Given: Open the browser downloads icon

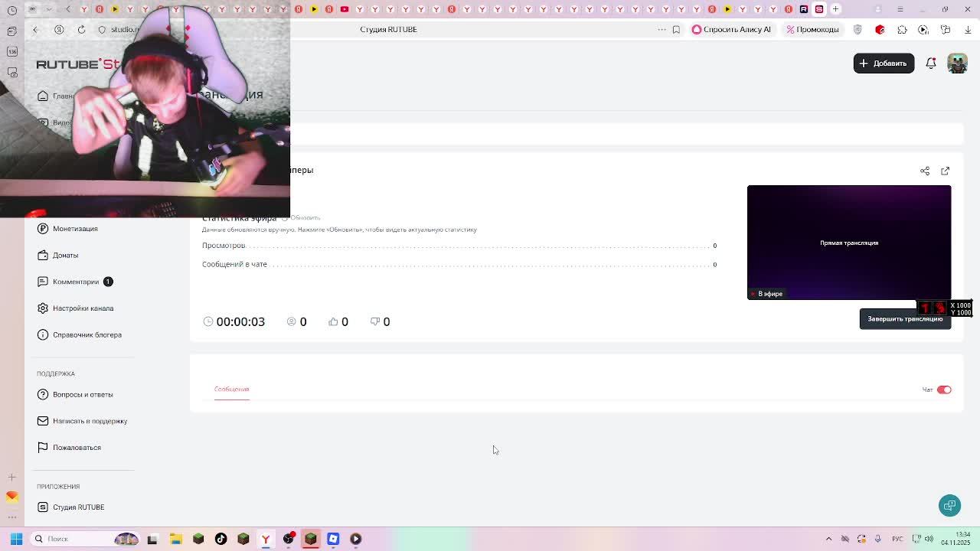Looking at the screenshot, I should tap(968, 30).
